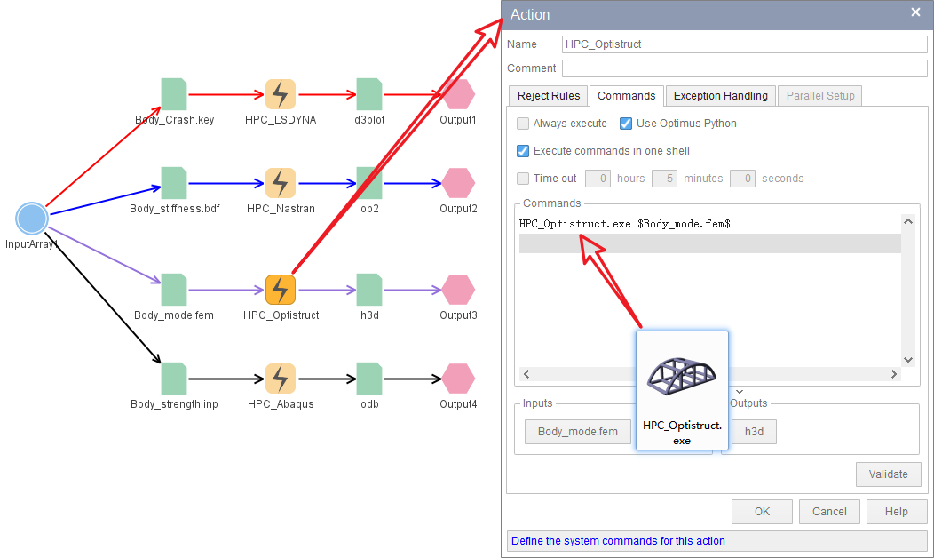Insert the Body_mode.fem input button
The image size is (935, 558).
click(578, 431)
